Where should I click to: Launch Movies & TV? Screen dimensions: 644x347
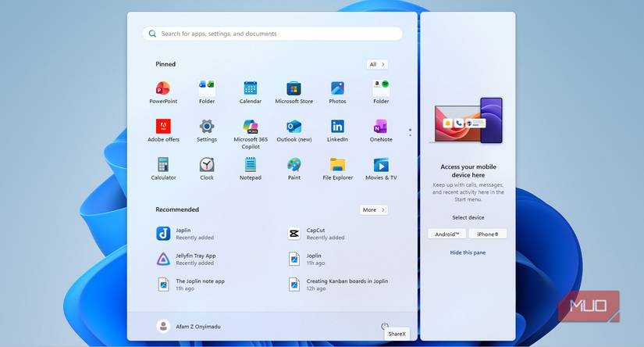tap(381, 169)
